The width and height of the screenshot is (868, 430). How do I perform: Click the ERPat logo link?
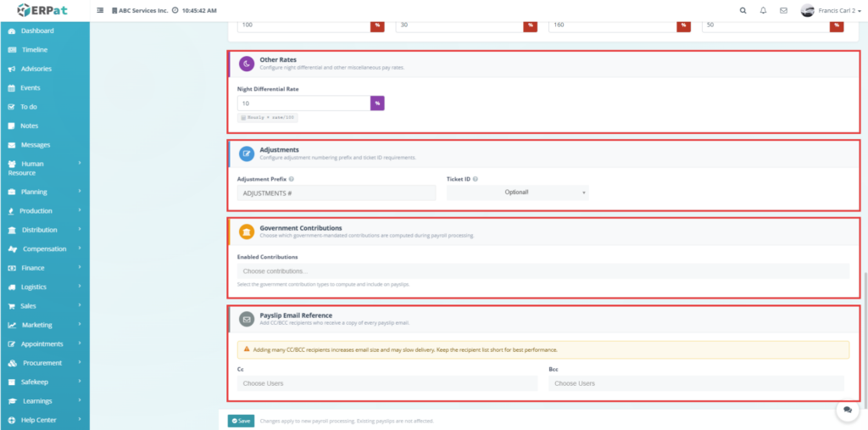[44, 10]
